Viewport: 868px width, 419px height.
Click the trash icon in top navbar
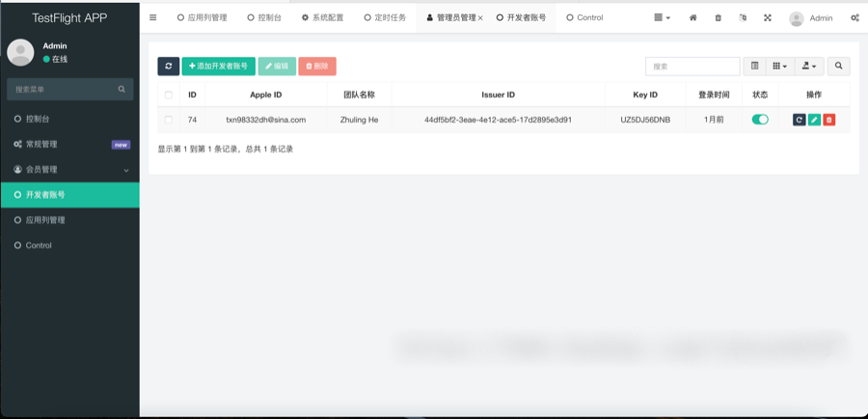point(718,17)
